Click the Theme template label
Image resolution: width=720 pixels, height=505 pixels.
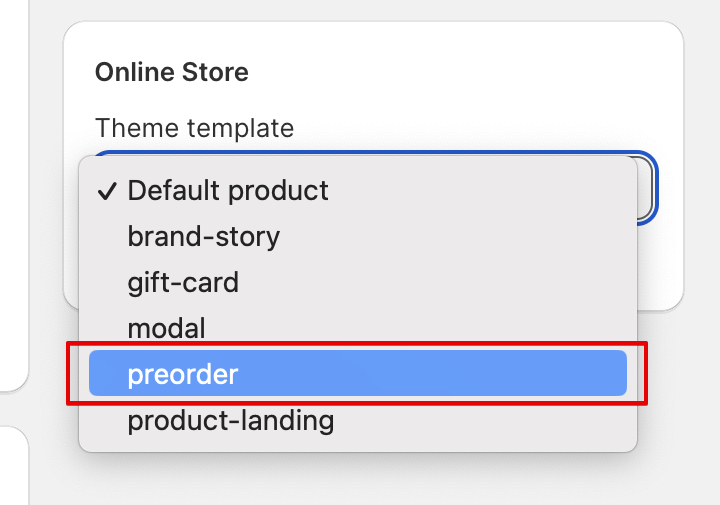pyautogui.click(x=194, y=128)
